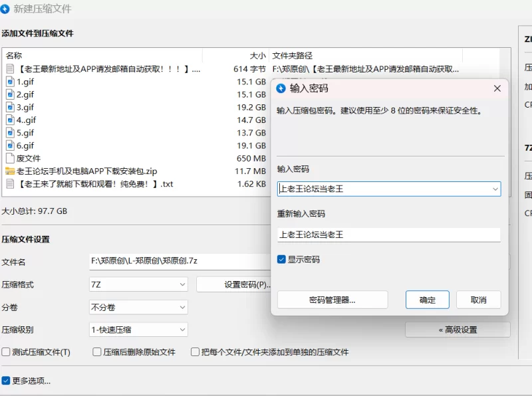Select the 6.gif file icon
The height and width of the screenshot is (396, 532).
10,146
